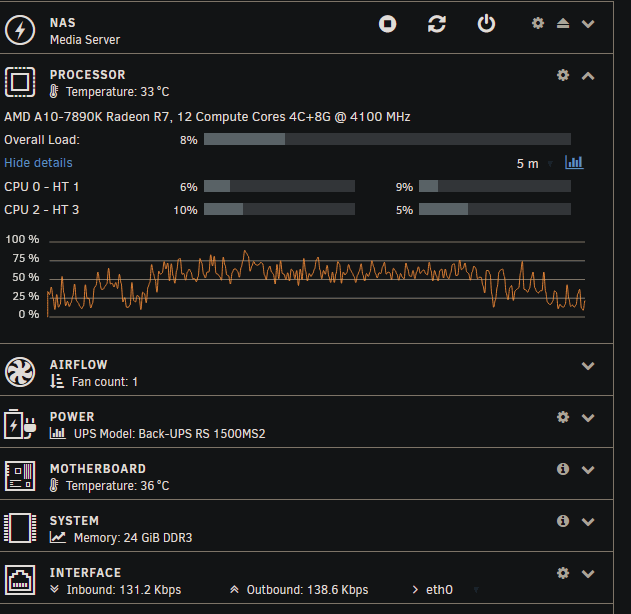This screenshot has width=631, height=614.
Task: Click the UPS Model chart icon
Action: click(x=58, y=433)
